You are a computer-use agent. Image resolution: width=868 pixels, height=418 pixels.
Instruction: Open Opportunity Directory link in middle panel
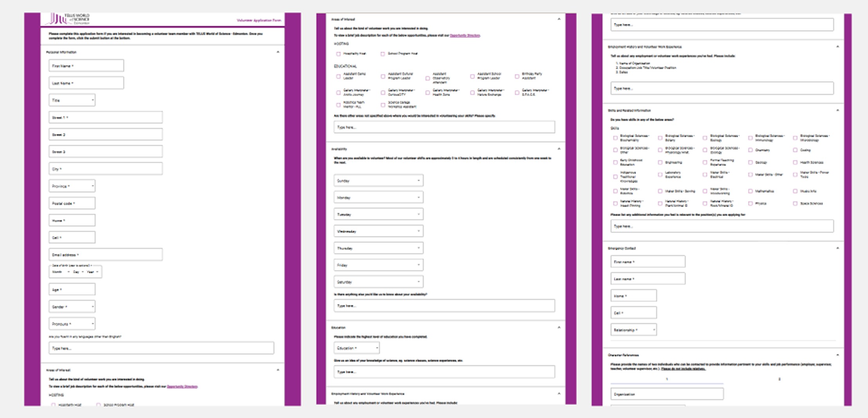click(465, 36)
